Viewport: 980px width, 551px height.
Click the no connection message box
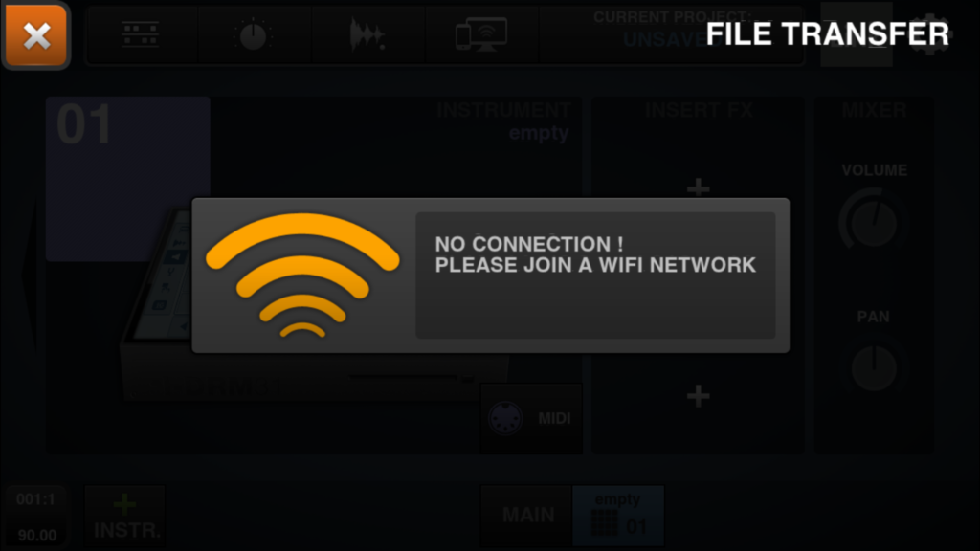595,275
